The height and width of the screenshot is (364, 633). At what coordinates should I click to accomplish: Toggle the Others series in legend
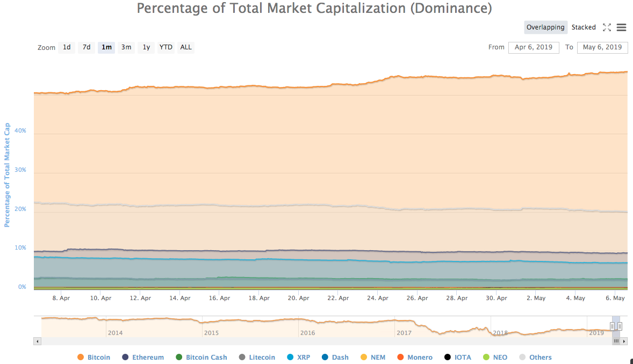(540, 358)
